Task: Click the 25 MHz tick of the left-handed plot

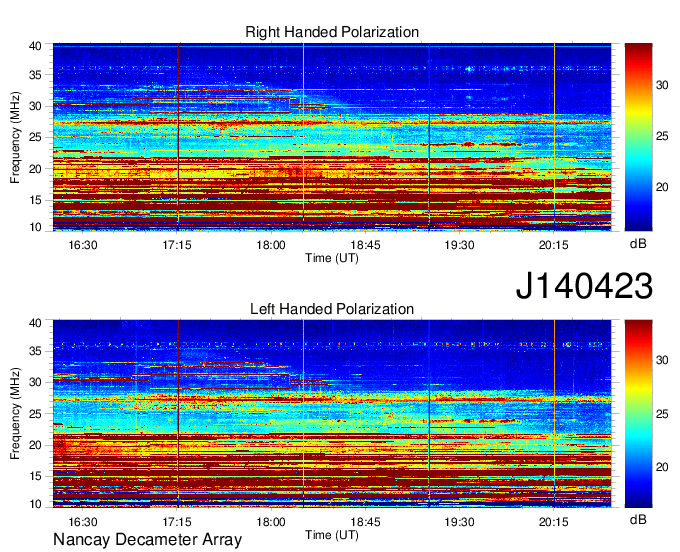Action: (x=35, y=414)
